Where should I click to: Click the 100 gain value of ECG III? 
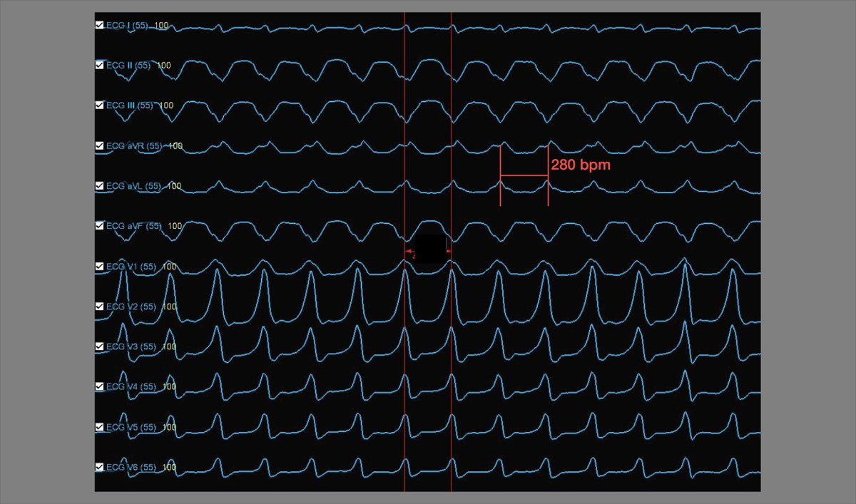(x=166, y=106)
